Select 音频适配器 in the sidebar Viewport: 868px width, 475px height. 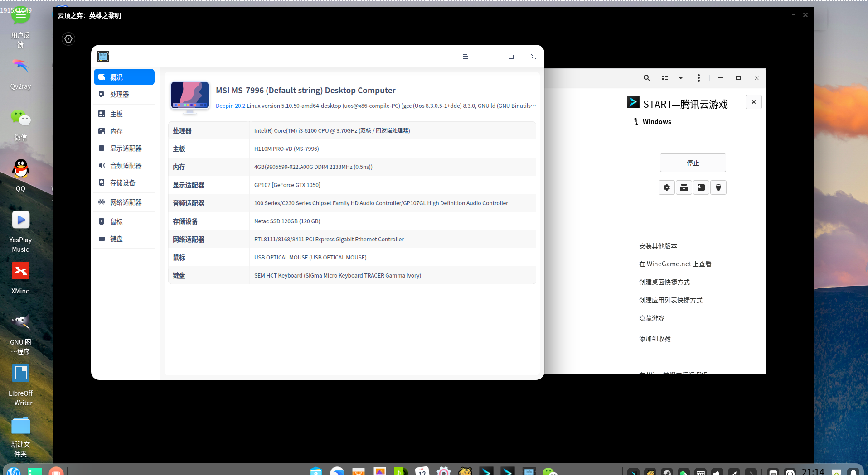click(124, 165)
